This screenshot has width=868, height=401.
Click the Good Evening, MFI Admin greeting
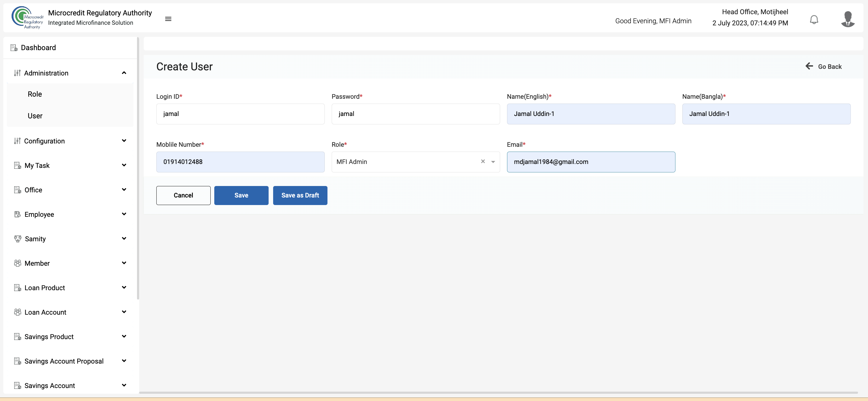(x=653, y=21)
